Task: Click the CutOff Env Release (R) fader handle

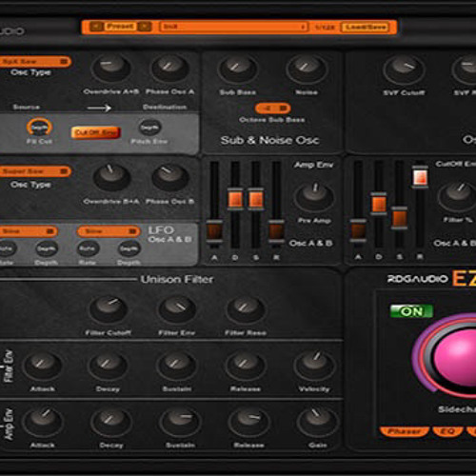Action: point(420,177)
